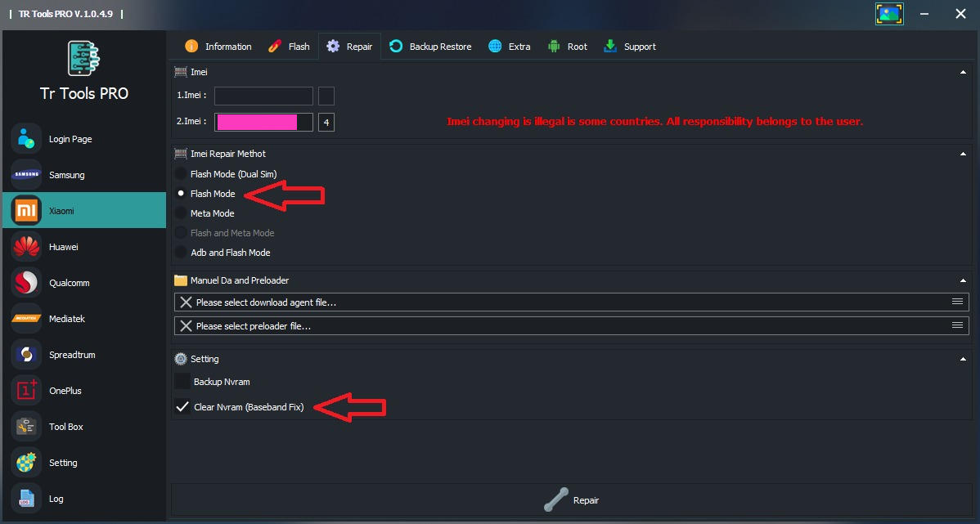
Task: Click the screenshot capture icon in title bar
Action: point(889,14)
